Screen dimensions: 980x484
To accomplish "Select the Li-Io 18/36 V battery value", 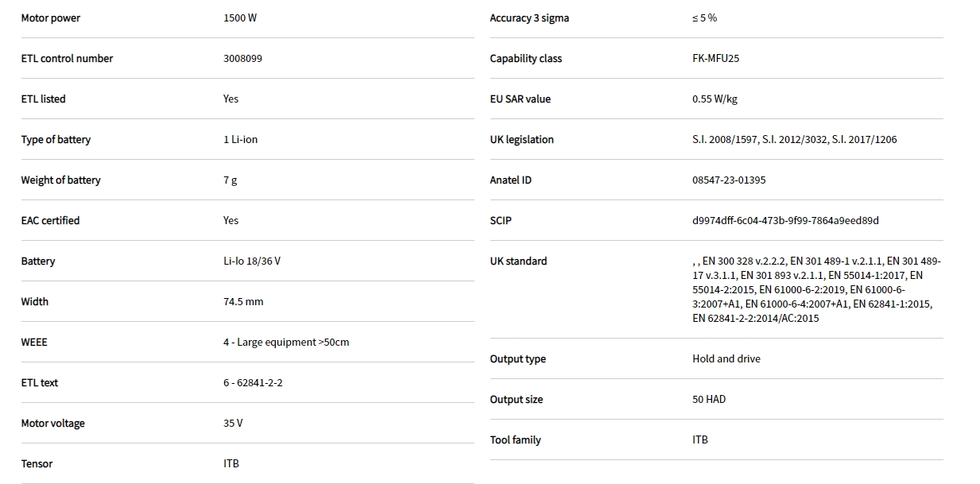I will coord(251,261).
